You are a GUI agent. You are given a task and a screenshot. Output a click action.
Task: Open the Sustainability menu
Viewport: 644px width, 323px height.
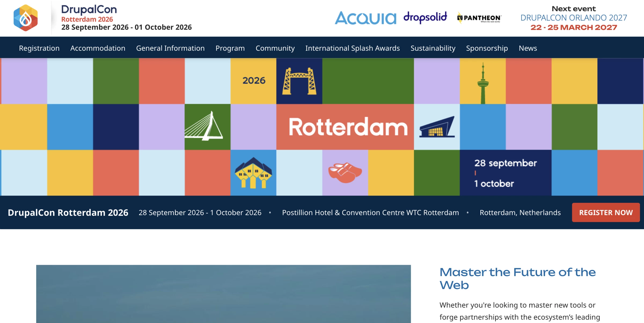(x=433, y=48)
